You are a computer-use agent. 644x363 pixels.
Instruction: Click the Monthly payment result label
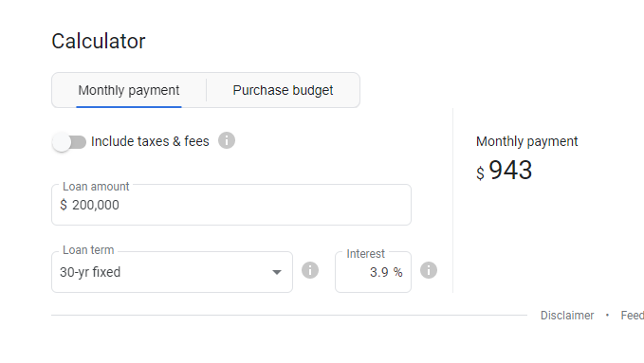click(x=527, y=141)
